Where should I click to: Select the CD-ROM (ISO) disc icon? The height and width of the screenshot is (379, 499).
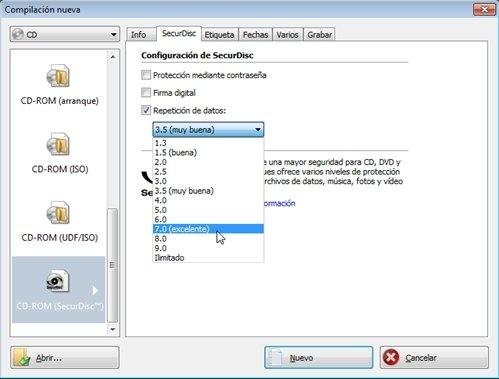point(58,144)
